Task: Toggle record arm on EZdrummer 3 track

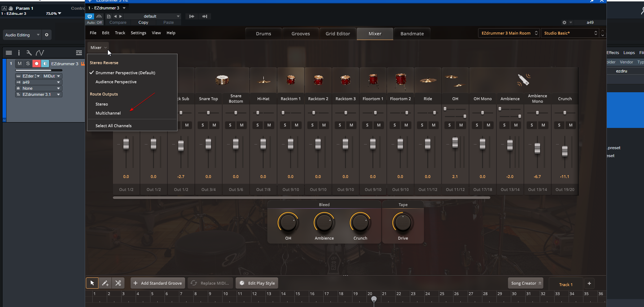Action: (x=36, y=63)
